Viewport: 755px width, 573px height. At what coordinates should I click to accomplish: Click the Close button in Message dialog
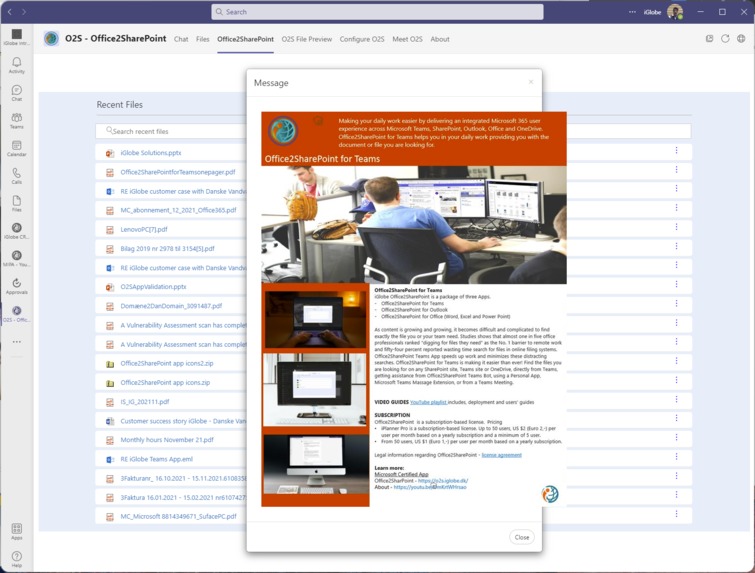[x=521, y=537]
